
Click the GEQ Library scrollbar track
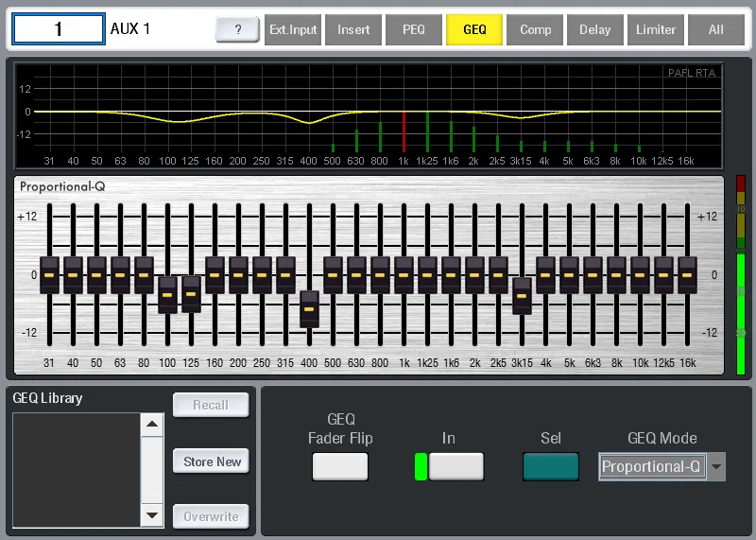pyautogui.click(x=152, y=470)
